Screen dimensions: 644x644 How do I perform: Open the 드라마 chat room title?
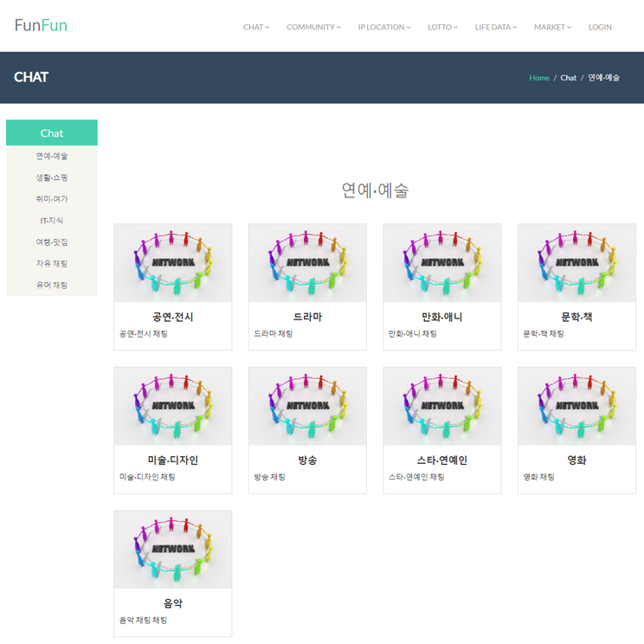[x=307, y=317]
